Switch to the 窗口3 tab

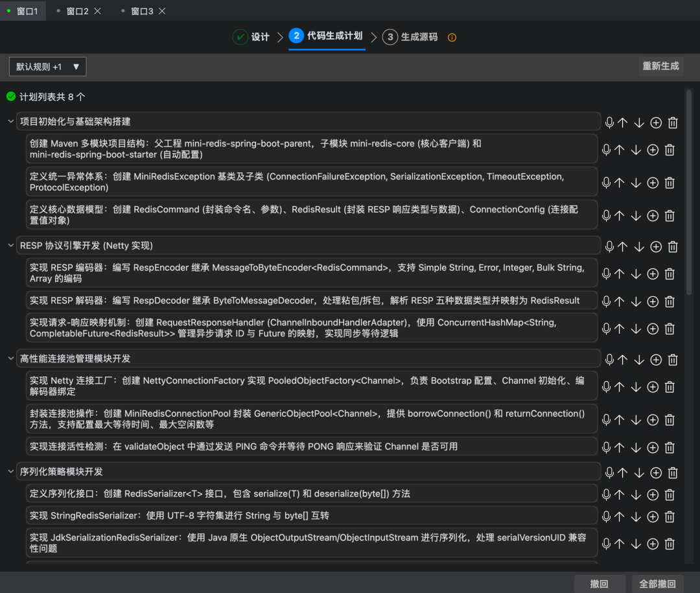pyautogui.click(x=142, y=11)
